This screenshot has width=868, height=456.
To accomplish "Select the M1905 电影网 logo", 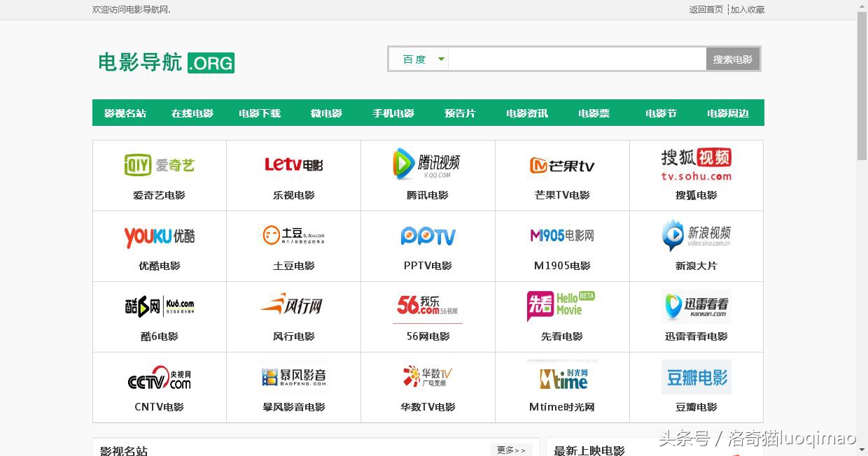I will [561, 236].
